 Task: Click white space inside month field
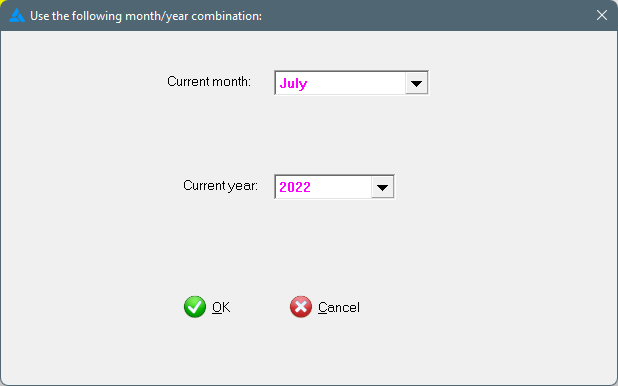point(357,83)
